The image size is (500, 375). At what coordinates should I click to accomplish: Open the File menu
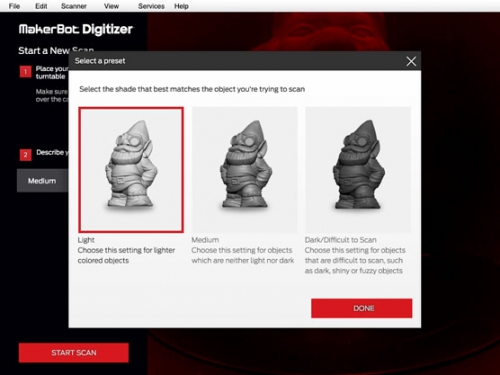point(14,6)
